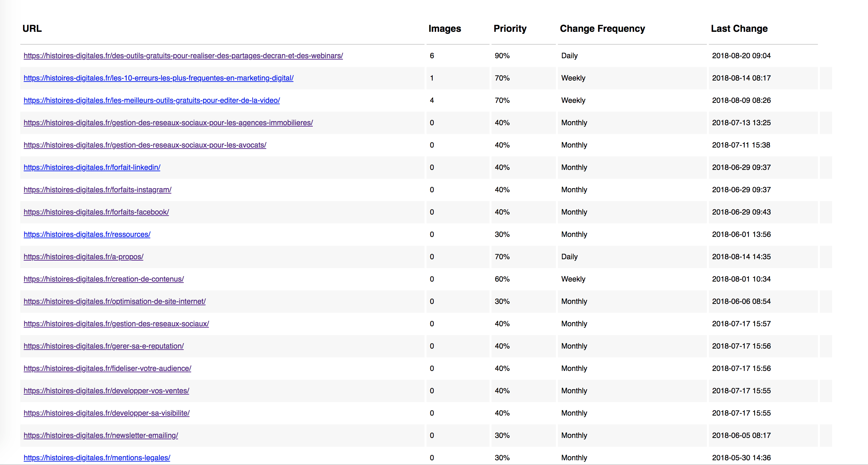Open the les-10-erreurs marketing-digital link

coord(158,78)
